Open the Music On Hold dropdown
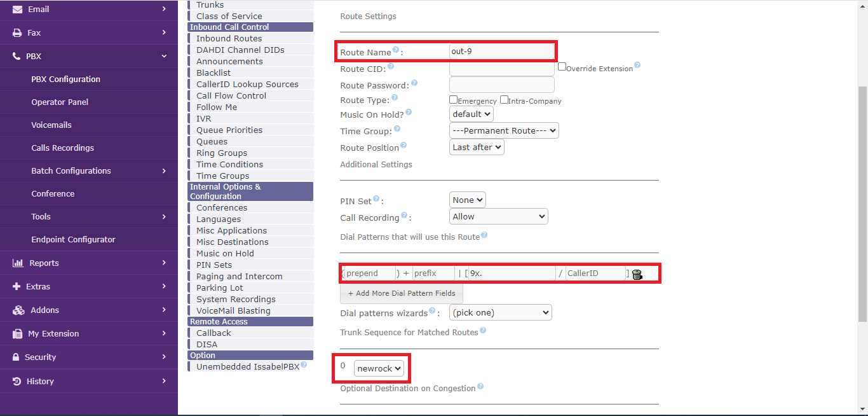 (x=471, y=114)
